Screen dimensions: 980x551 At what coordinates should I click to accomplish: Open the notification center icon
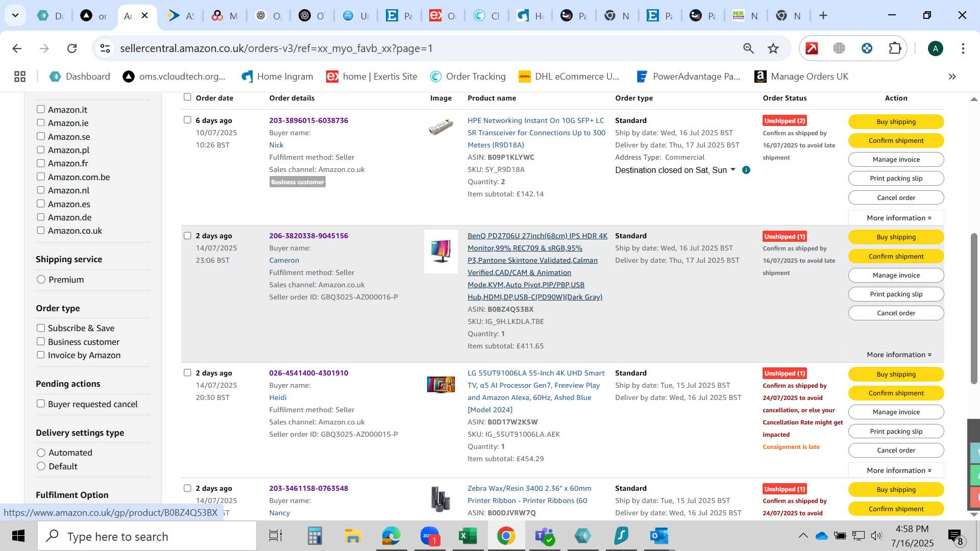coord(955,537)
